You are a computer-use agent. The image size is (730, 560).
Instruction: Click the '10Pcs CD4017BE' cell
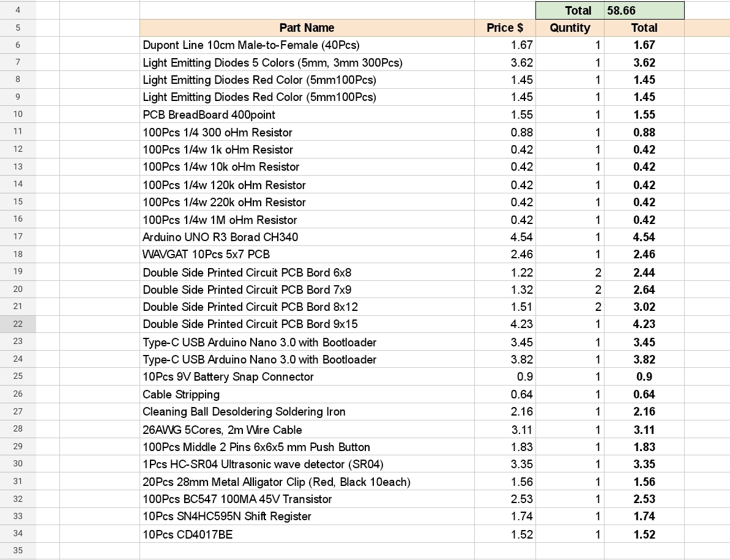point(307,534)
